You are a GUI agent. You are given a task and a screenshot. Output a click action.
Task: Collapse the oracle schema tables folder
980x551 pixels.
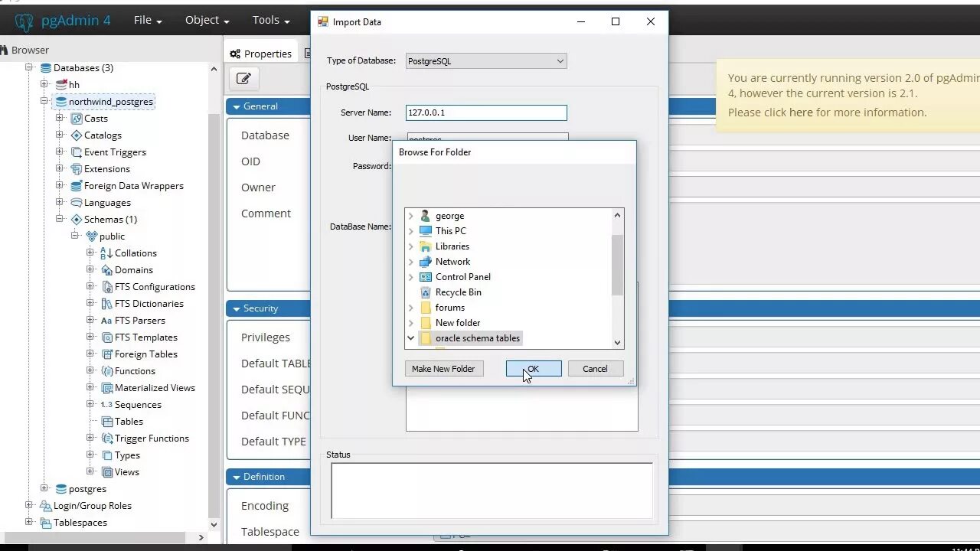(x=411, y=338)
